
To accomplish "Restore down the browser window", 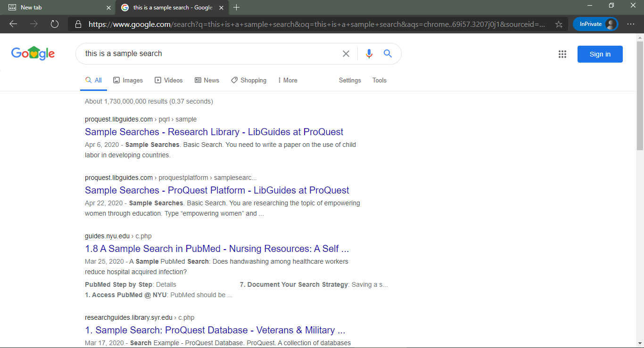I will [x=611, y=5].
